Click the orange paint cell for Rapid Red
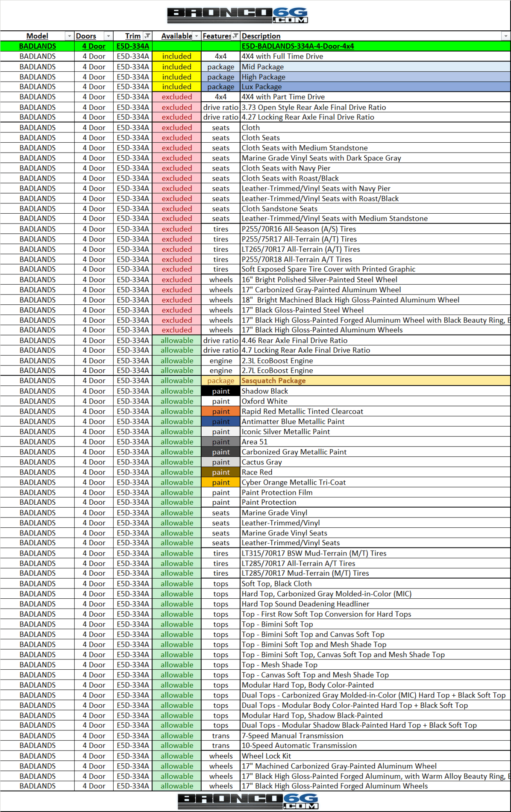Screen dimensions: 511x812 (x=221, y=412)
